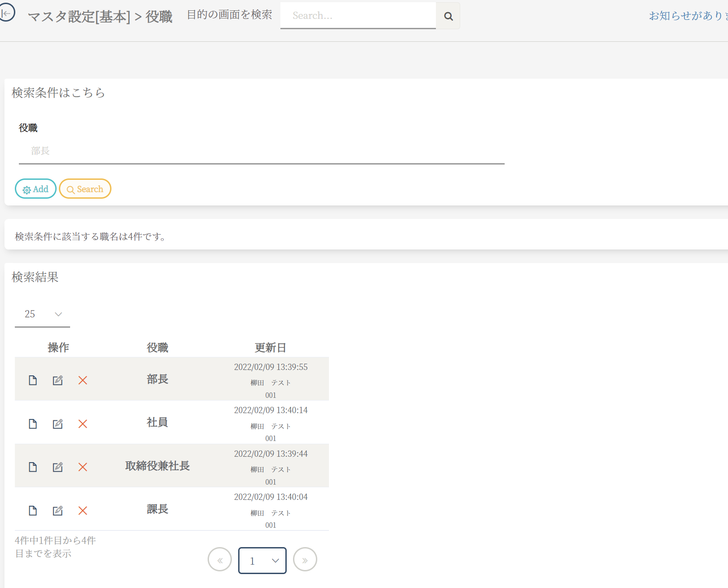728x588 pixels.
Task: Edit the 社員 position entry
Action: (58, 424)
